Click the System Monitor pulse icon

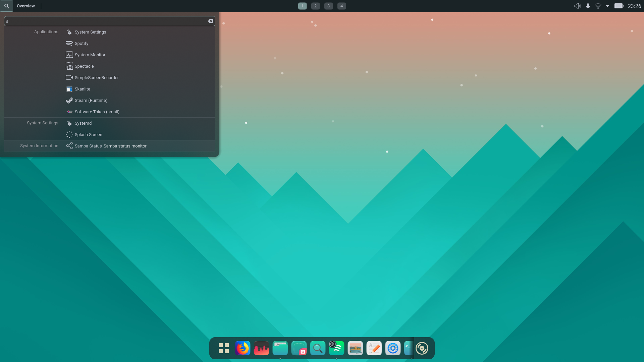coord(69,55)
